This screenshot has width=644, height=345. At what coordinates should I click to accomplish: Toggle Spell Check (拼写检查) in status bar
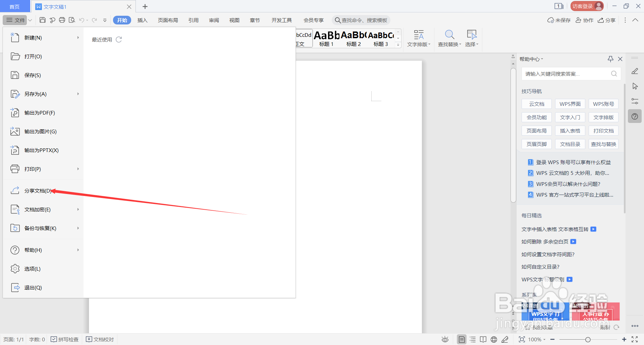coord(64,339)
